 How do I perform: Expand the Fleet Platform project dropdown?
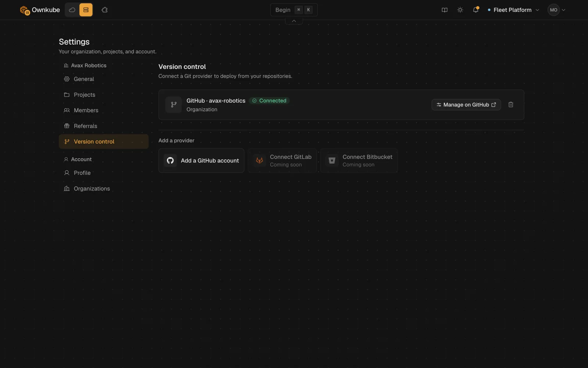tap(513, 10)
